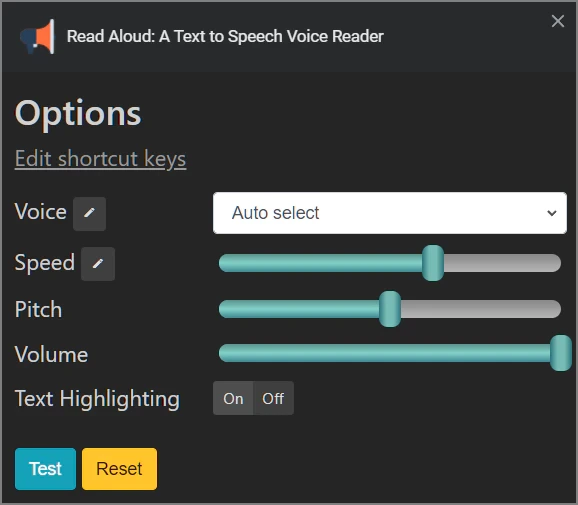
Task: Click the Pitch slider handle
Action: (x=390, y=309)
